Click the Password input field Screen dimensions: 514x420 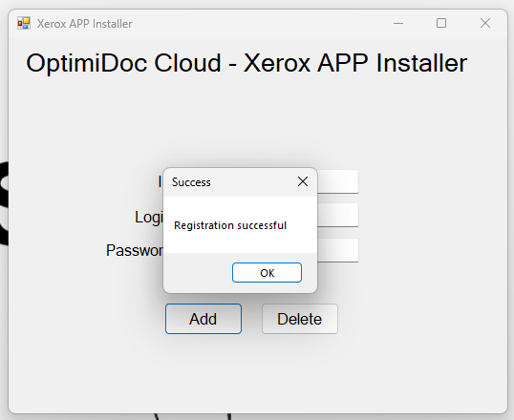(338, 250)
